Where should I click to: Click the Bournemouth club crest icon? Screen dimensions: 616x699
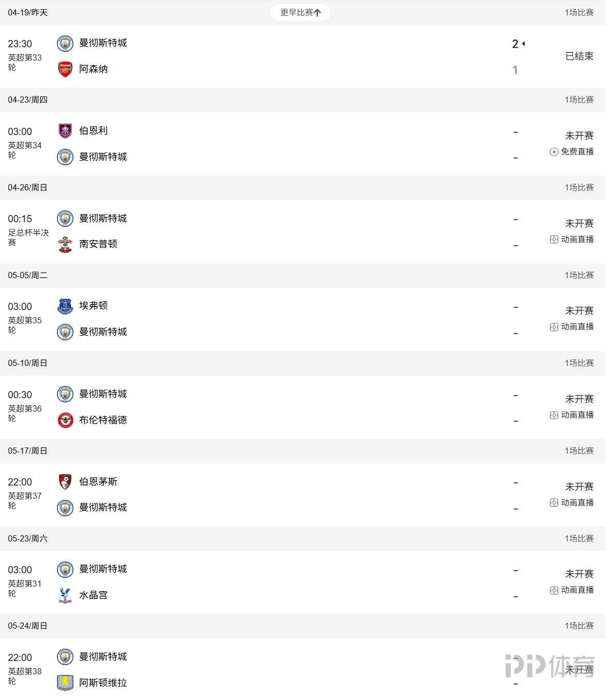pyautogui.click(x=65, y=482)
